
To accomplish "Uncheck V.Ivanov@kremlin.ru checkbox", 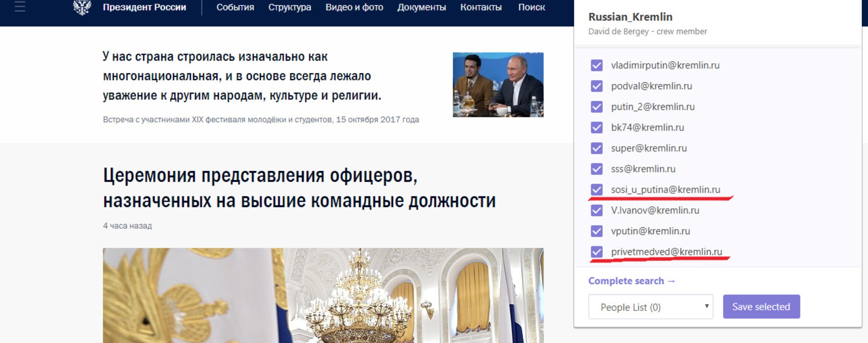I will [597, 210].
